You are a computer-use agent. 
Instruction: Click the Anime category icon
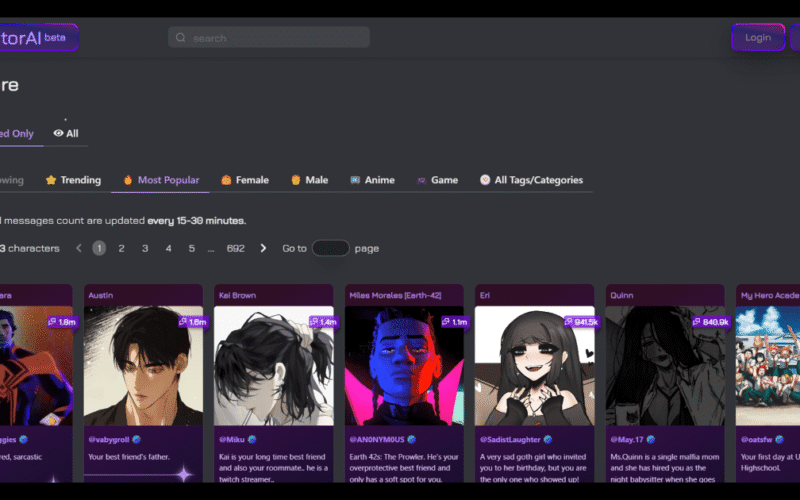pyautogui.click(x=355, y=180)
